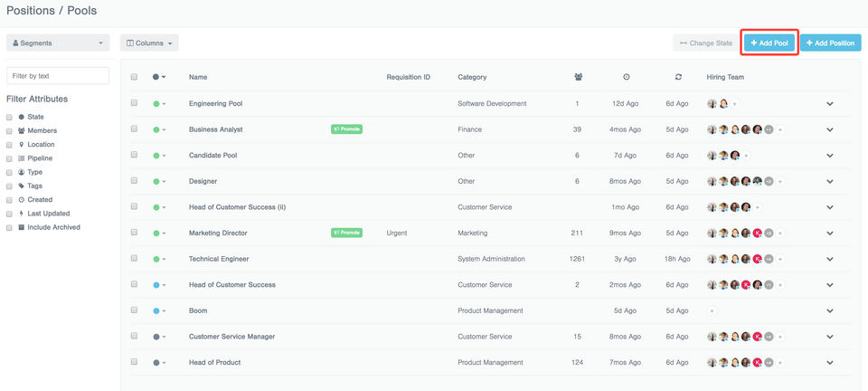Check the Technical Engineer row checkbox
This screenshot has width=868, height=391.
coord(134,258)
